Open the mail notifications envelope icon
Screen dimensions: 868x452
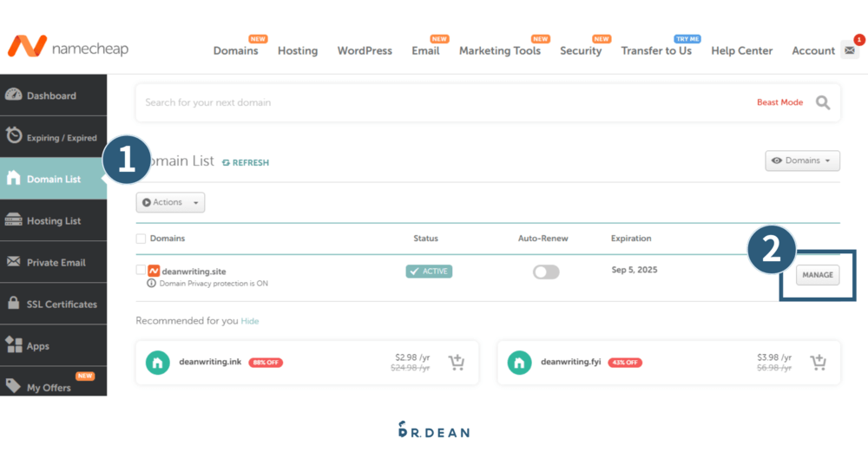tap(850, 50)
